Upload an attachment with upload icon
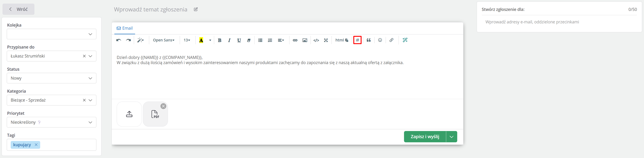This screenshot has height=158, width=644. tap(129, 114)
